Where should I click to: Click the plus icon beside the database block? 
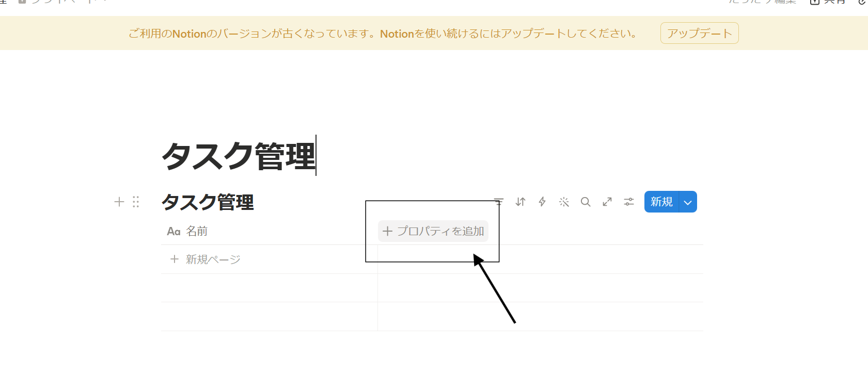(x=119, y=202)
